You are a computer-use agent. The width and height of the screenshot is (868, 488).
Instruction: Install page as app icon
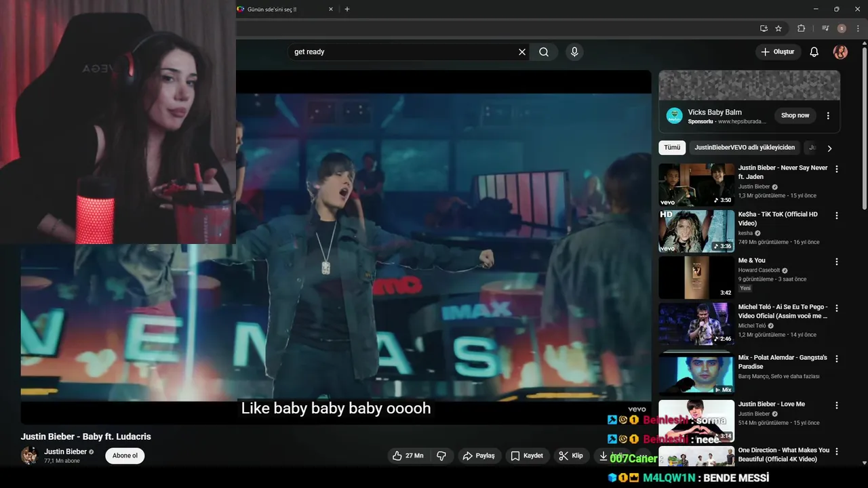tap(764, 28)
